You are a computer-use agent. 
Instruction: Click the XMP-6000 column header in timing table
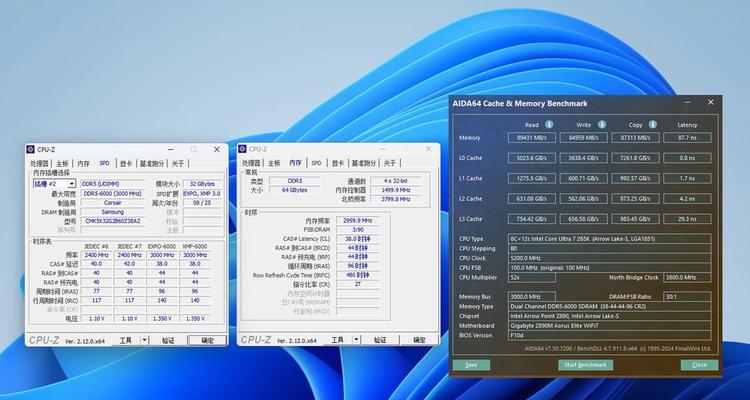tap(195, 246)
